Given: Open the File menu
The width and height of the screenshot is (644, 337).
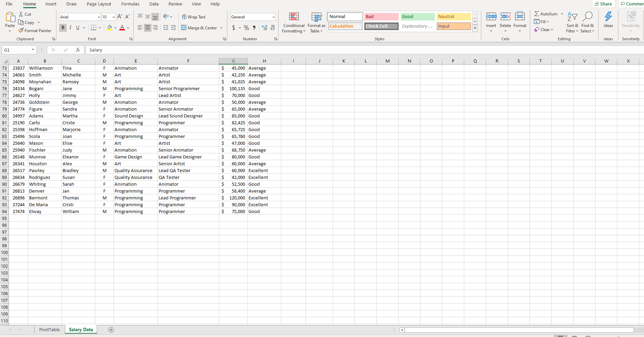Looking at the screenshot, I should [x=9, y=4].
